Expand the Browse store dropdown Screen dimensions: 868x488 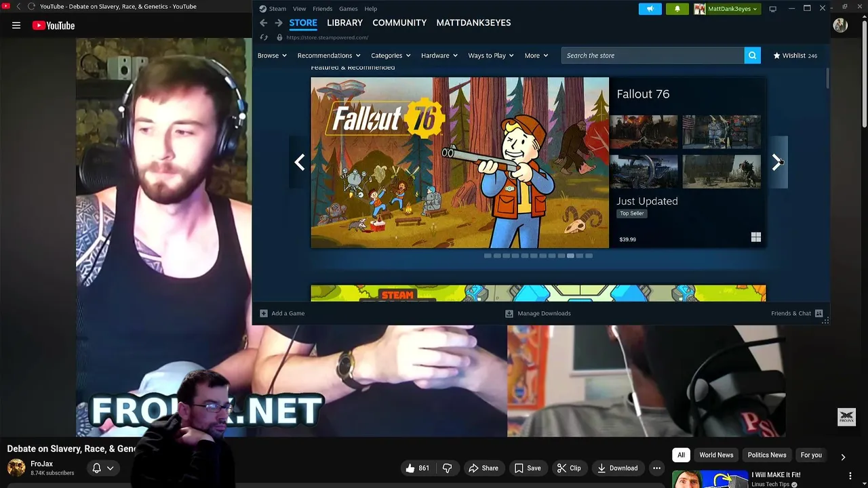271,56
